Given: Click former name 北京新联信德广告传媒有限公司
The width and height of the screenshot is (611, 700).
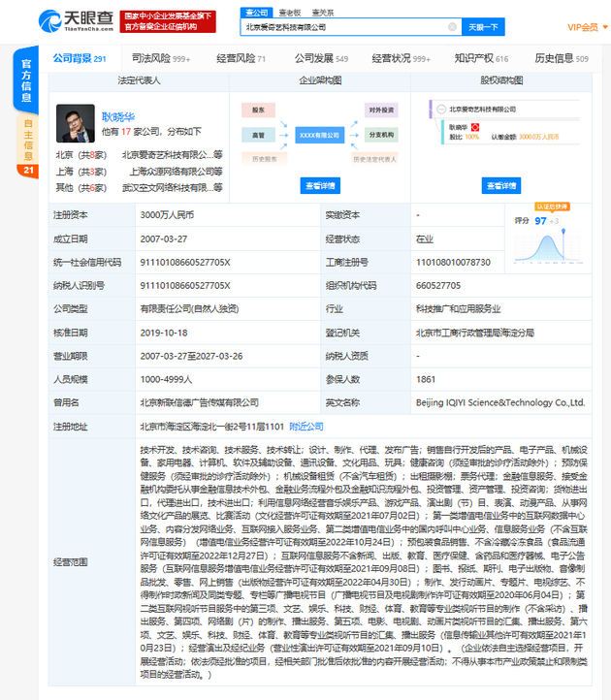Looking at the screenshot, I should click(199, 402).
